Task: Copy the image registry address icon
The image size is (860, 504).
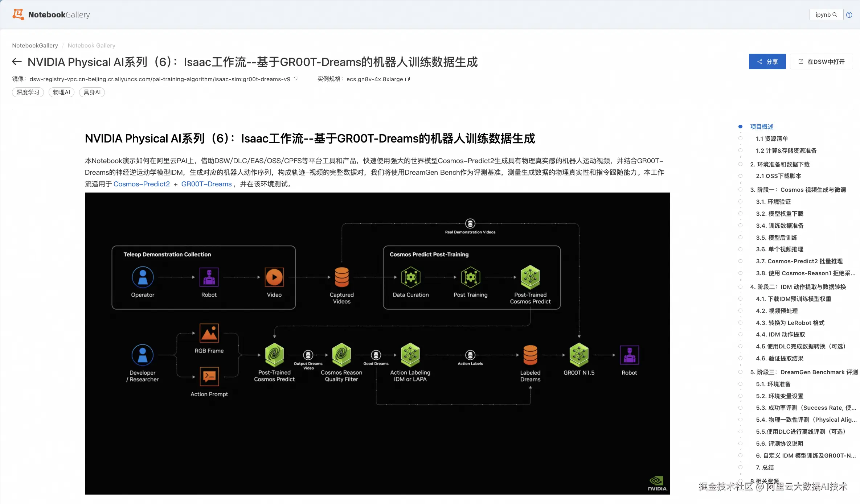Action: (x=295, y=79)
